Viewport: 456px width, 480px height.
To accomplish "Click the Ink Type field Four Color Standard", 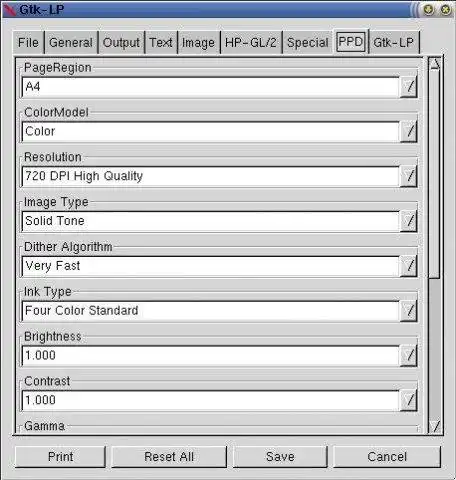I will pyautogui.click(x=210, y=311).
